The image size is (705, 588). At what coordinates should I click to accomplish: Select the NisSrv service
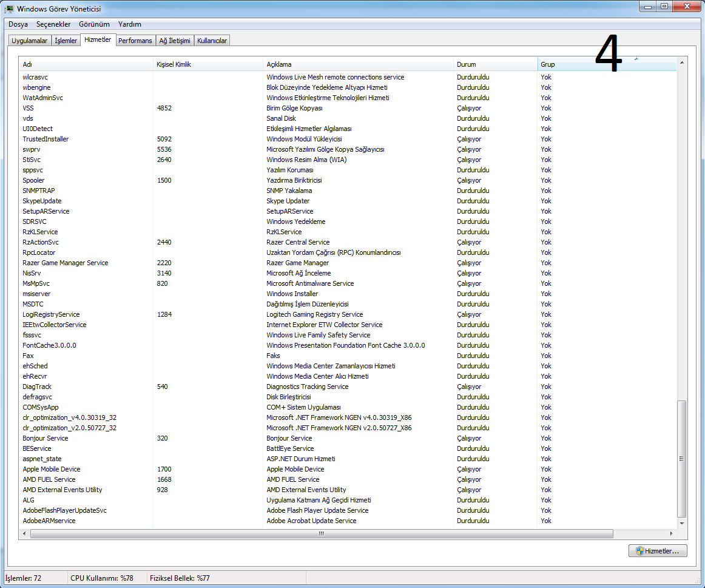tap(32, 273)
